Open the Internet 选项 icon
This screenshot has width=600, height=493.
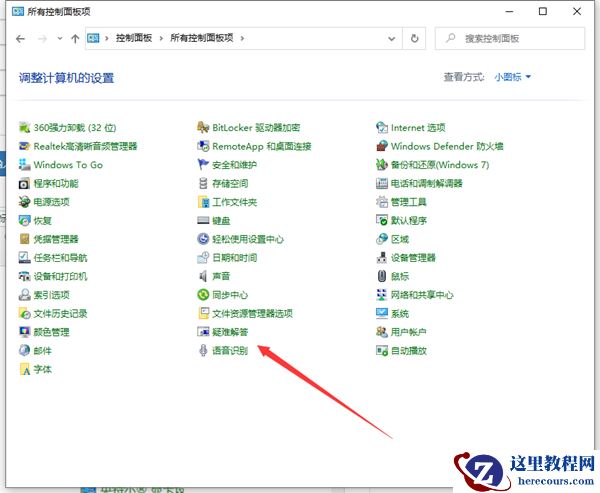pos(382,127)
